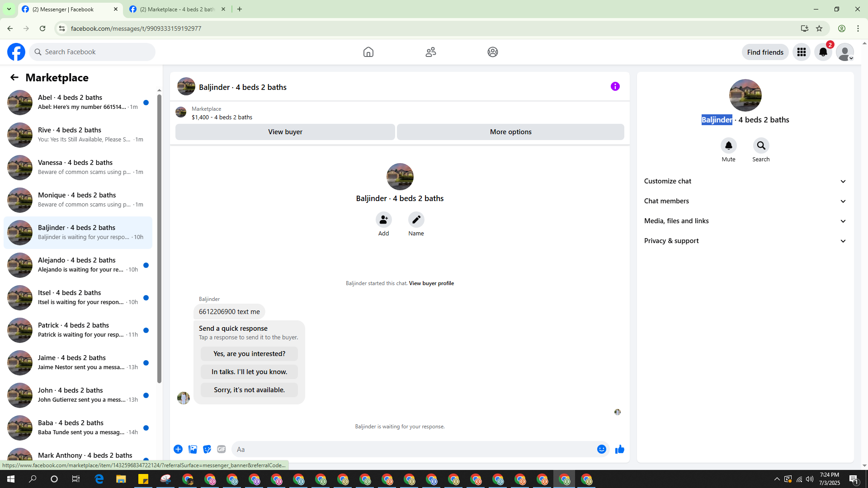Click the Aa message input field
This screenshot has width=868, height=488.
click(414, 449)
